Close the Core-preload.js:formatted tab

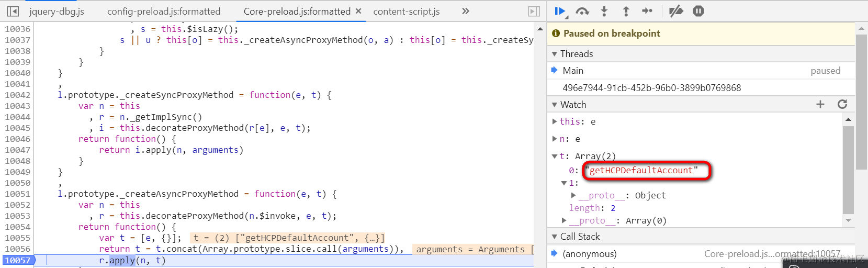tap(358, 11)
